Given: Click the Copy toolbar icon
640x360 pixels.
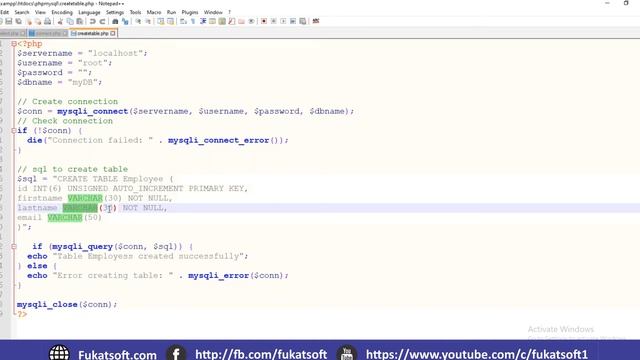Looking at the screenshot, I should pos(70,21).
